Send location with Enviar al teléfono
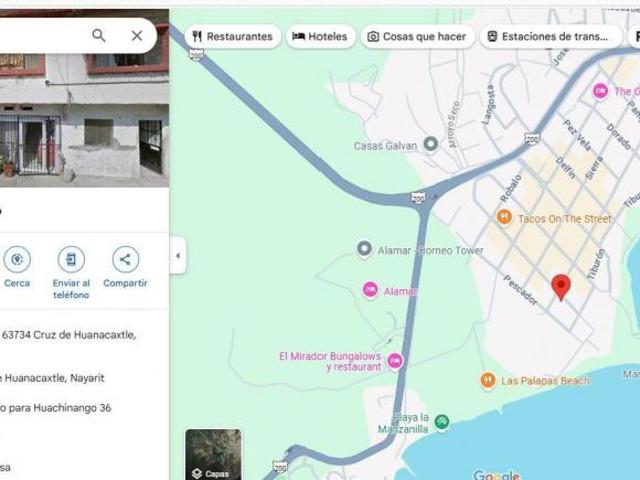The image size is (640, 480). 71,272
